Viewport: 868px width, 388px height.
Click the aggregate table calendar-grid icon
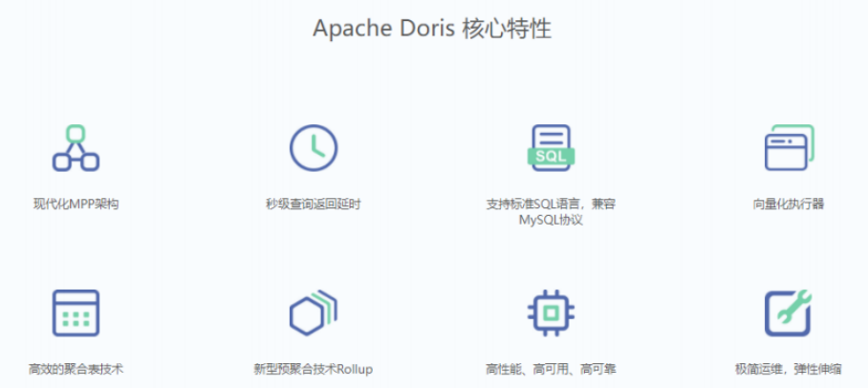click(x=76, y=313)
